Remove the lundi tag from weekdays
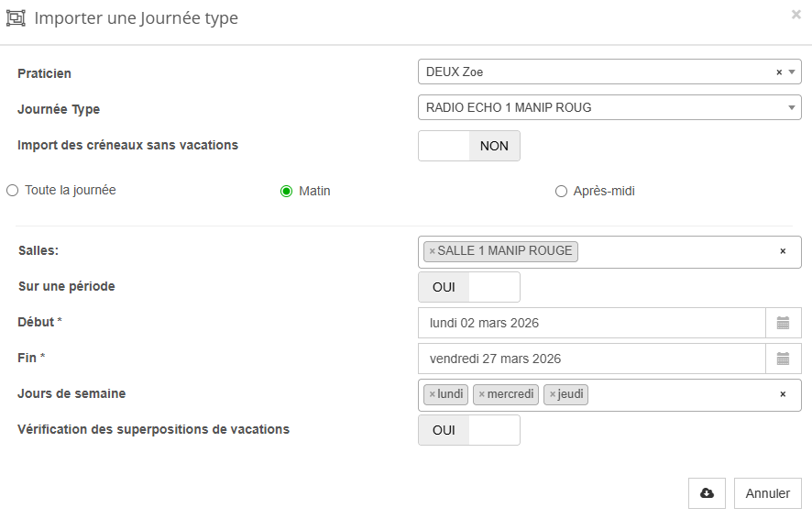812x519 pixels. (433, 394)
